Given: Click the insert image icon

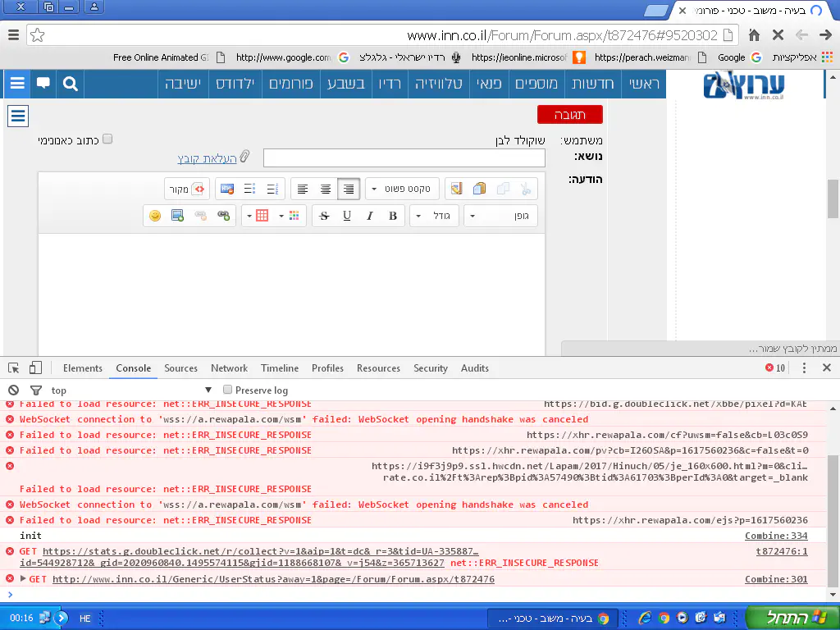Looking at the screenshot, I should (x=177, y=216).
